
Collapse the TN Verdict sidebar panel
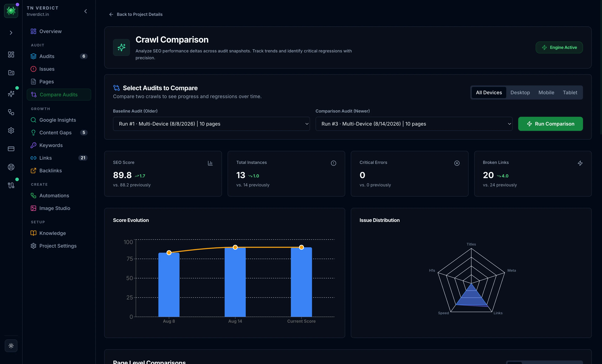86,11
